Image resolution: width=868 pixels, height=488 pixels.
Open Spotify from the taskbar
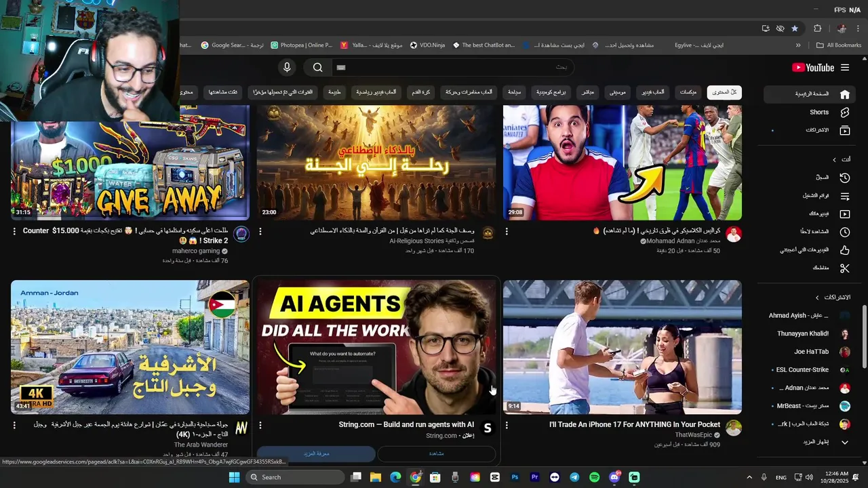(x=594, y=477)
